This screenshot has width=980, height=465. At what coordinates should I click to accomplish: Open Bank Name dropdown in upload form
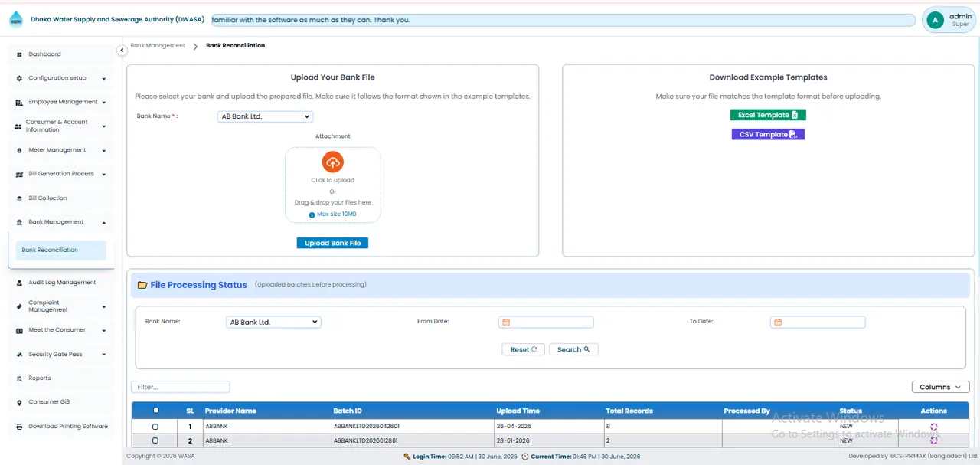265,116
